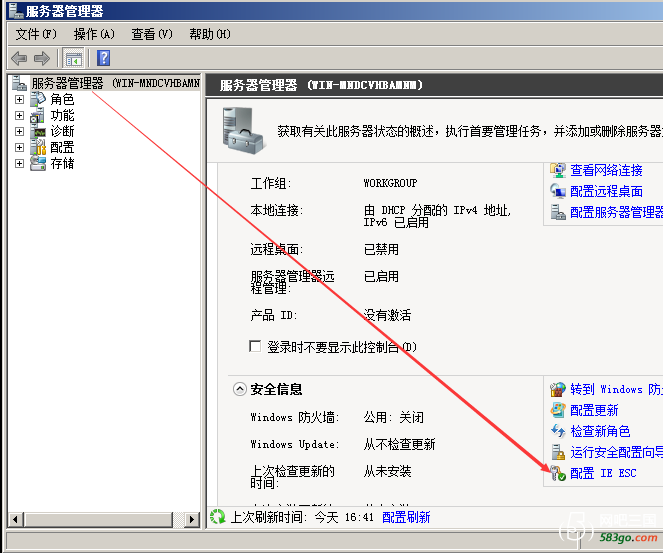Open the 查看(V) menu
This screenshot has height=553, width=663.
coord(152,34)
